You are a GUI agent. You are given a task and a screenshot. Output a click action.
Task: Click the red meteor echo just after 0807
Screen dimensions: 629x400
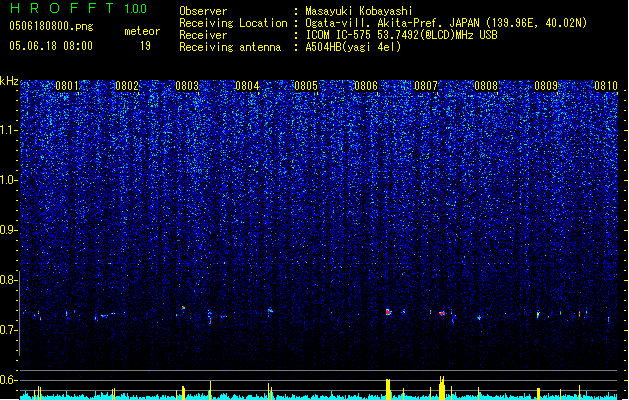tap(442, 313)
